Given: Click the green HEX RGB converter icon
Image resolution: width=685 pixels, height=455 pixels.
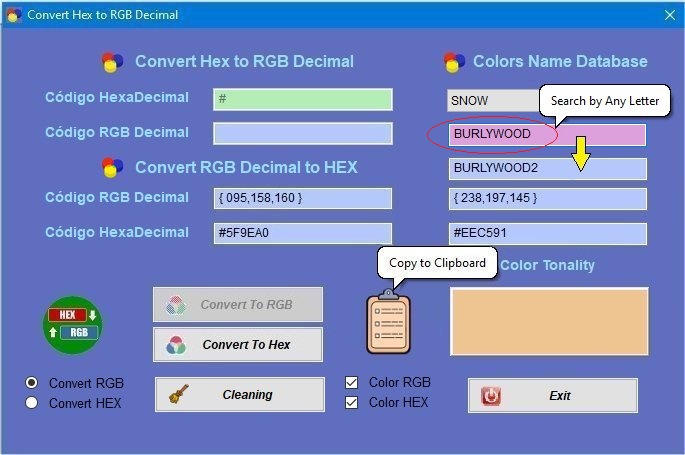Looking at the screenshot, I should (x=72, y=324).
